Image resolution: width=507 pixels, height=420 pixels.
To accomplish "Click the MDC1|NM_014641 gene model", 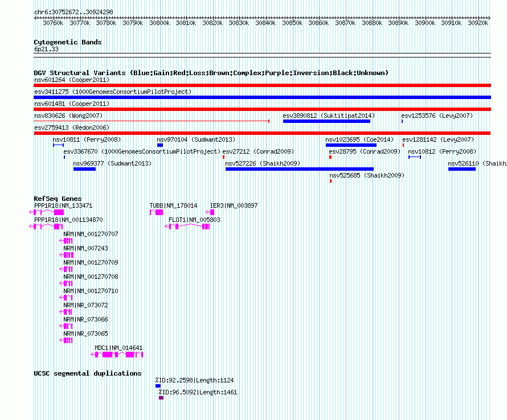I will pyautogui.click(x=117, y=355).
